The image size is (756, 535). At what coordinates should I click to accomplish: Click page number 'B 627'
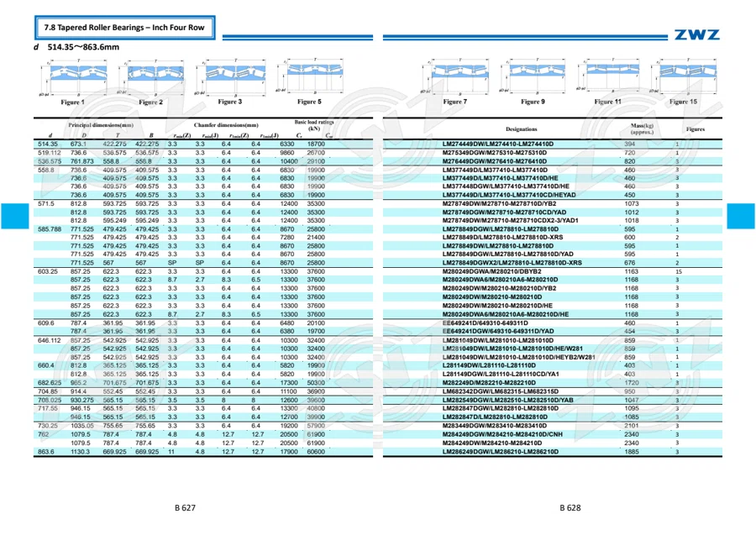pos(185,507)
